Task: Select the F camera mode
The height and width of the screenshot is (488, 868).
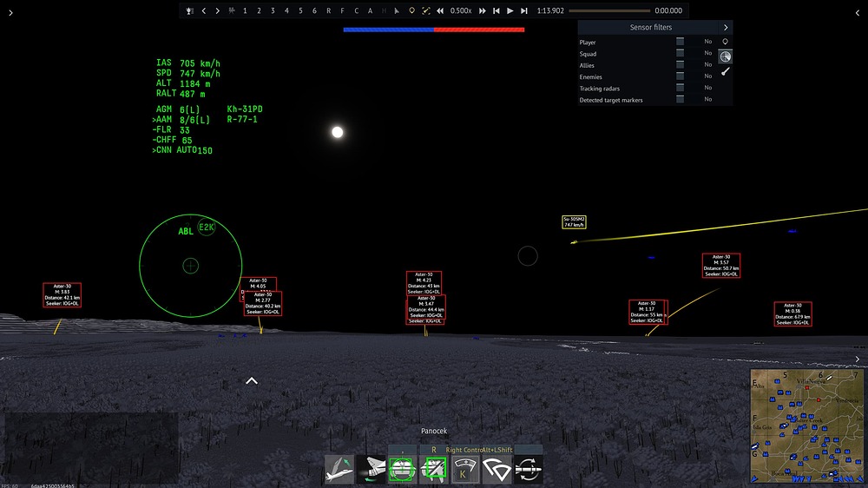Action: pos(342,10)
